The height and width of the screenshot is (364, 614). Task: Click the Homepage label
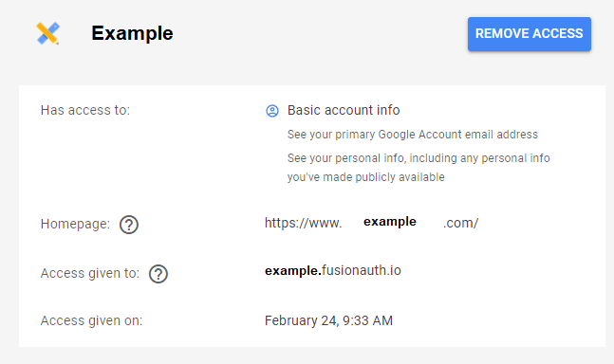point(75,224)
